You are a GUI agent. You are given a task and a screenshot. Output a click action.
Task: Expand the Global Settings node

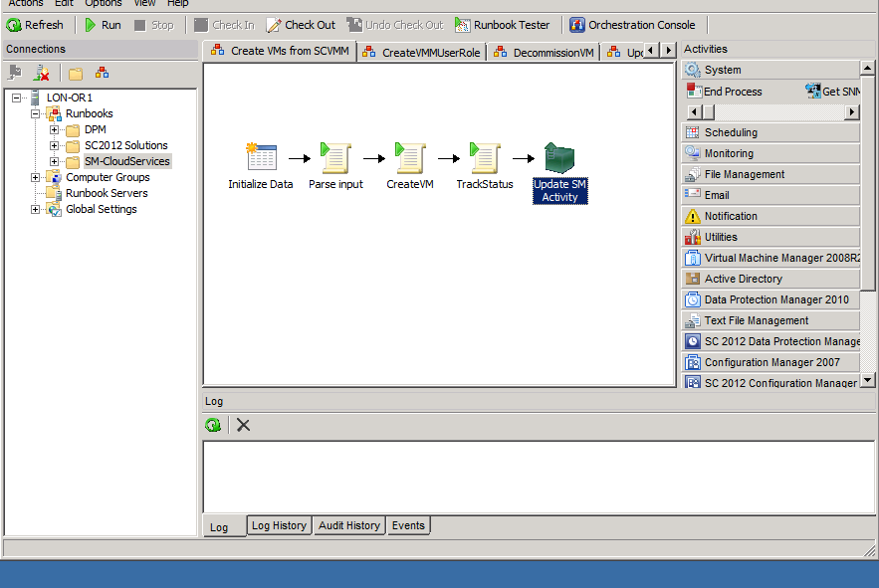pyautogui.click(x=35, y=209)
